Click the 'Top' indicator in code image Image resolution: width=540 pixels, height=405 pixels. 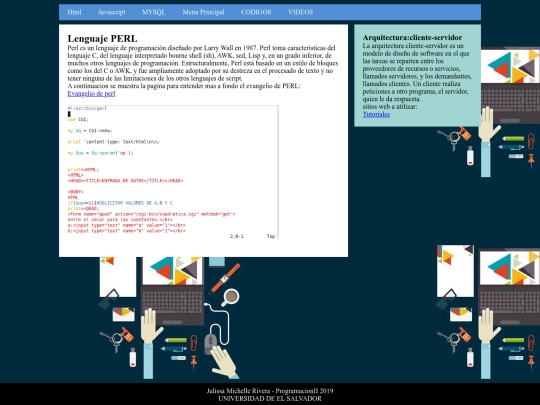271,236
